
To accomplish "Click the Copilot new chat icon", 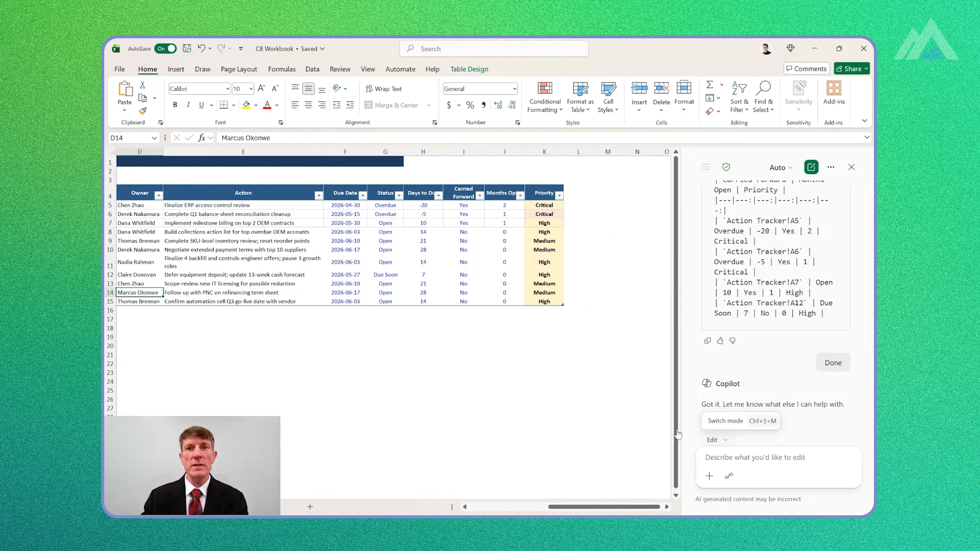I will pyautogui.click(x=811, y=167).
